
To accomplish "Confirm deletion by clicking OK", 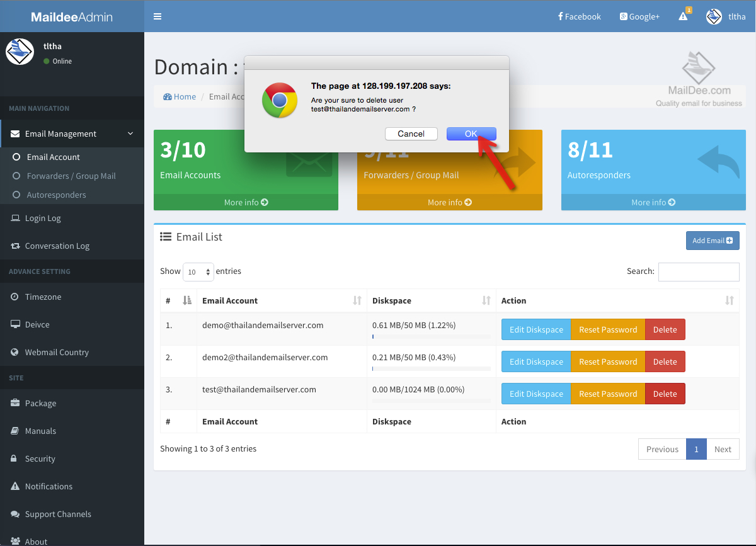I will [471, 134].
